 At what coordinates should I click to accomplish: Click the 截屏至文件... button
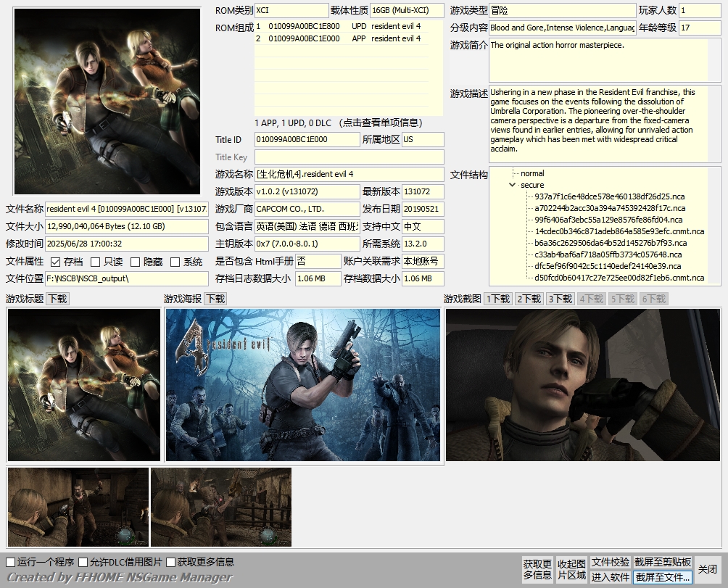pos(663,577)
